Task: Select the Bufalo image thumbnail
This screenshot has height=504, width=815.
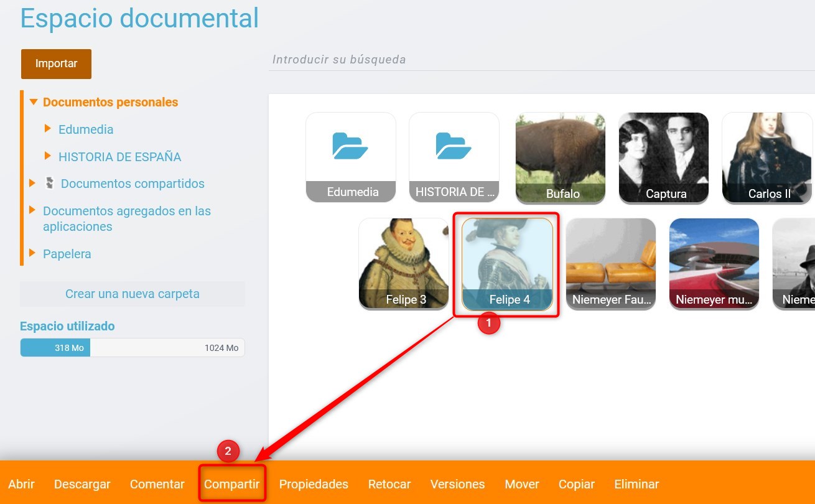Action: coord(561,158)
